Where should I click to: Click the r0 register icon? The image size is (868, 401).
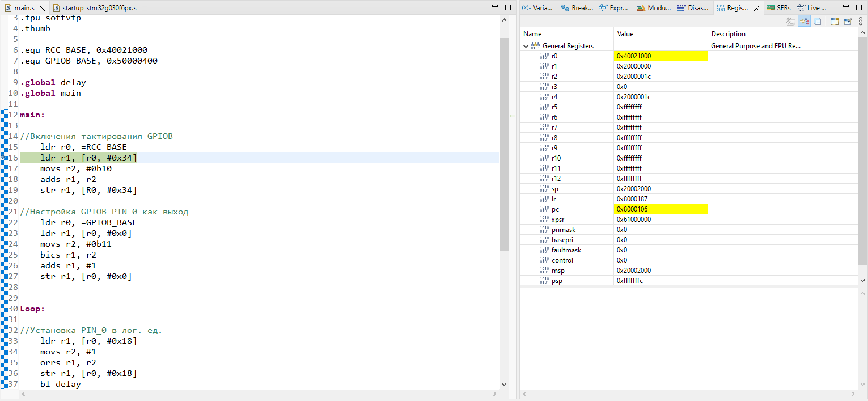544,56
